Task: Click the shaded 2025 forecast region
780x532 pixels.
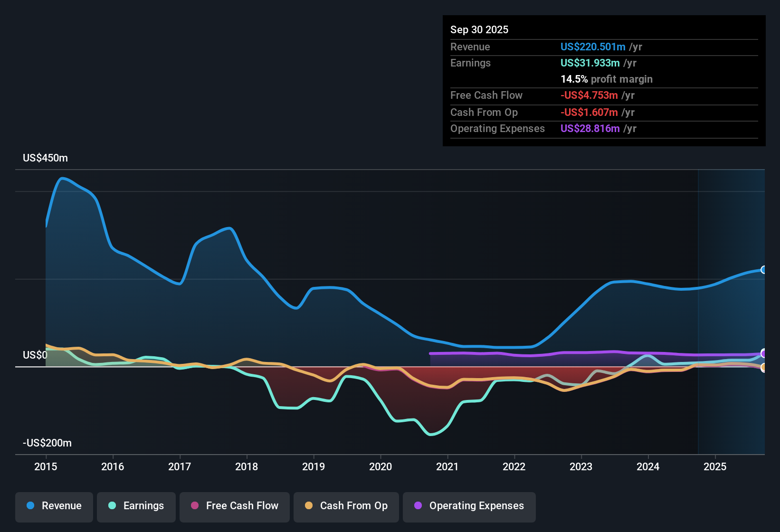Action: click(x=732, y=309)
